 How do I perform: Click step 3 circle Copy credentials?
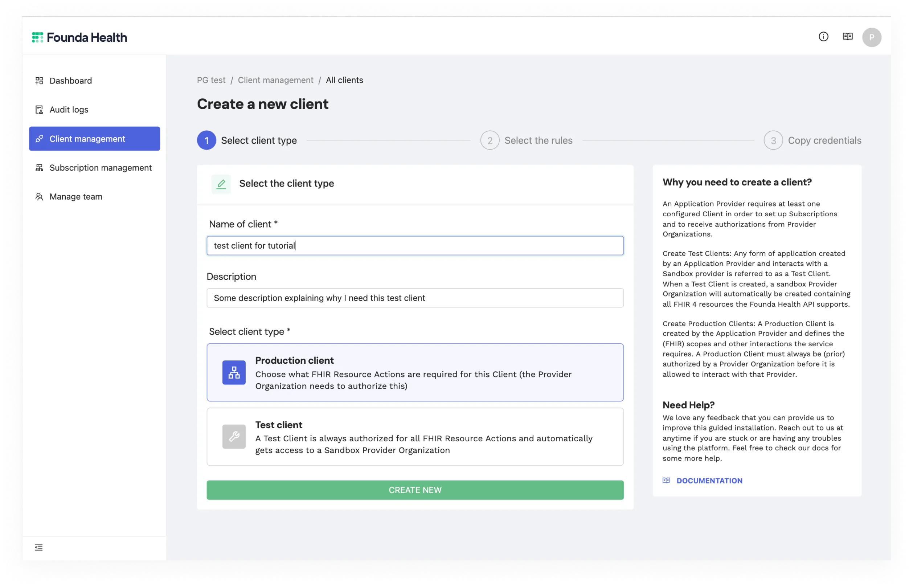[x=773, y=140]
